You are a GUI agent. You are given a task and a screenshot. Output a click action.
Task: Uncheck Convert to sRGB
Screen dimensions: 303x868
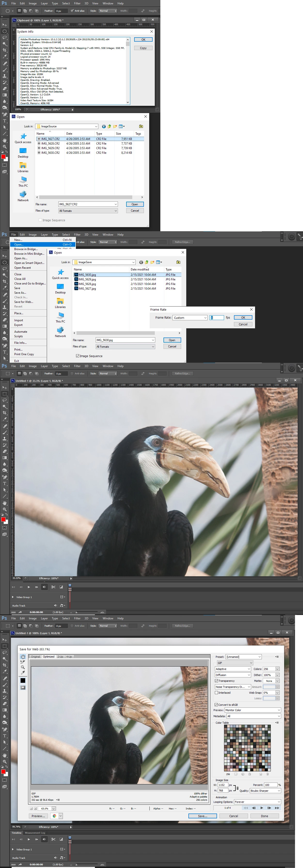tap(216, 705)
